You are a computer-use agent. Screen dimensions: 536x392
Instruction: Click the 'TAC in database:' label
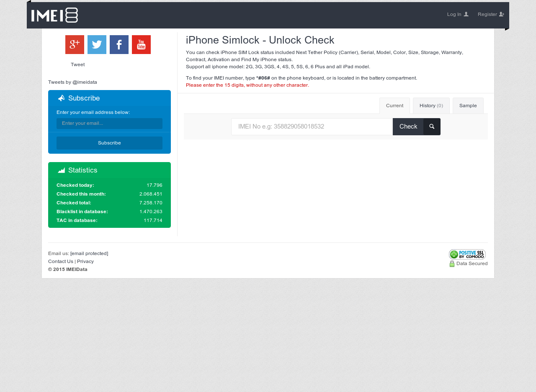(x=77, y=220)
